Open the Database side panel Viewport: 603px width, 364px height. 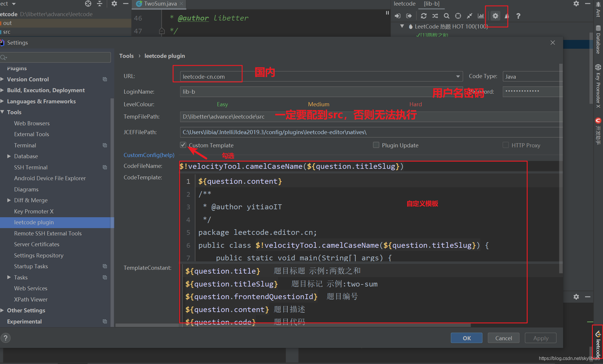pos(598,40)
